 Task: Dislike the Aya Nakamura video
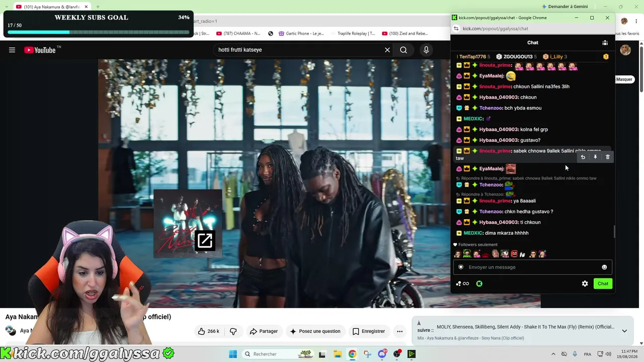tap(233, 331)
